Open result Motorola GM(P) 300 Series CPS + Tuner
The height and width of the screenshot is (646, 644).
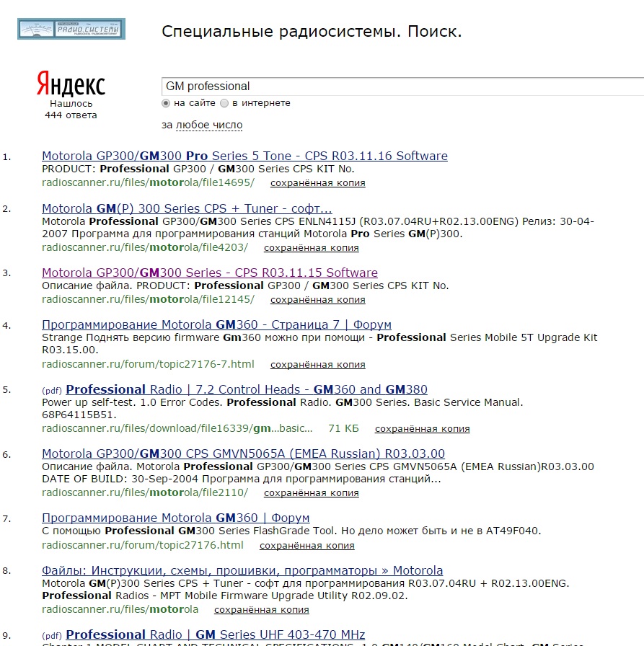[187, 208]
